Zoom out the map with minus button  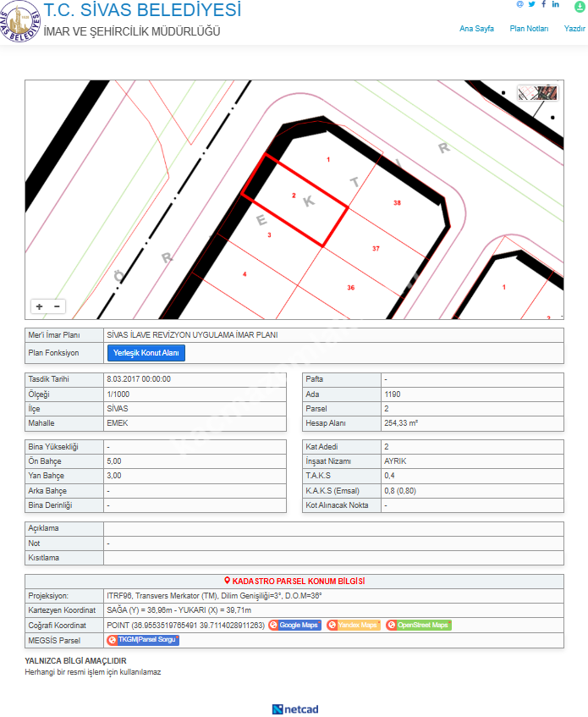(x=58, y=306)
